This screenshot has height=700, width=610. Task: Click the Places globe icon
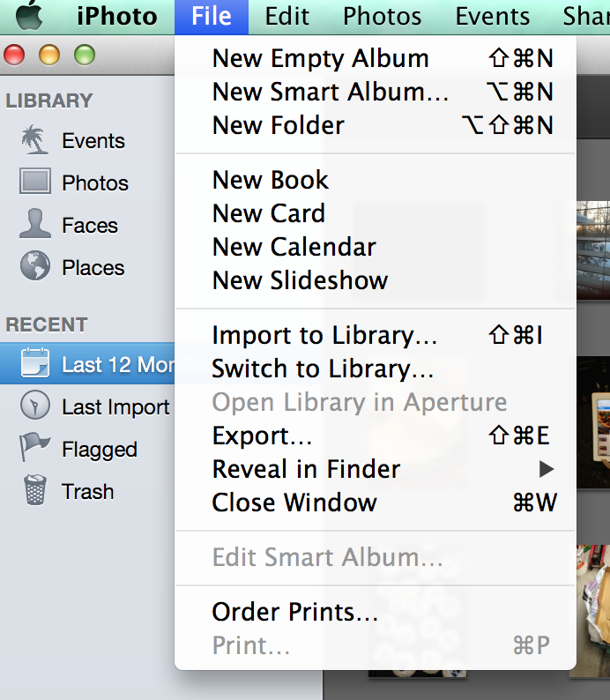tap(34, 265)
